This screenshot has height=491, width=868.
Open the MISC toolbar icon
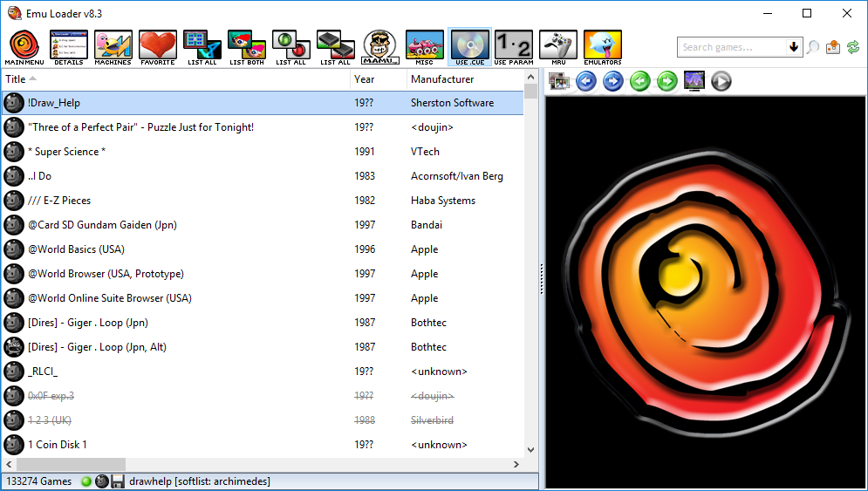(425, 47)
